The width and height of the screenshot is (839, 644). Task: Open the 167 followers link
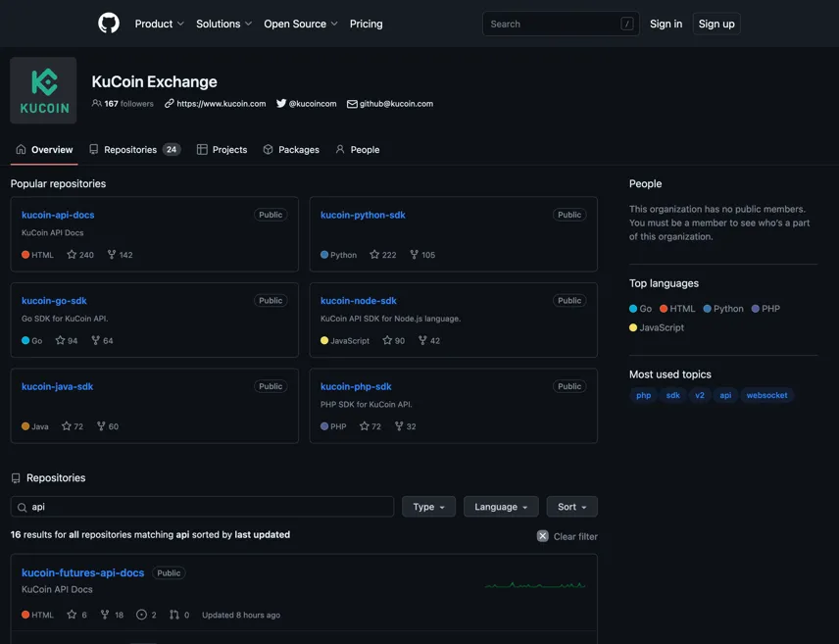pyautogui.click(x=123, y=104)
